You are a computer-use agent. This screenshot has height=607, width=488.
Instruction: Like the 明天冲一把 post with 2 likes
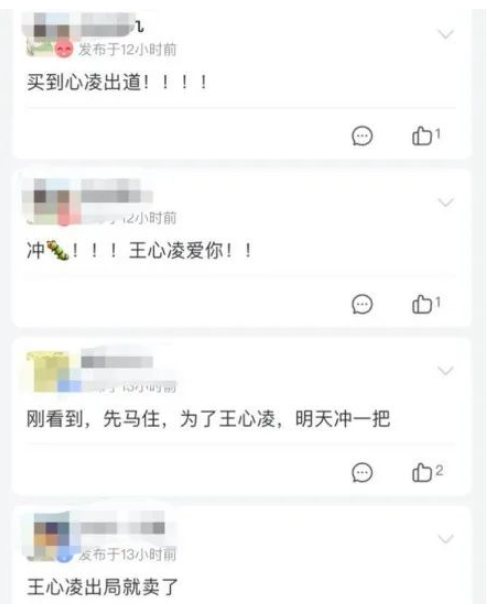click(x=427, y=472)
